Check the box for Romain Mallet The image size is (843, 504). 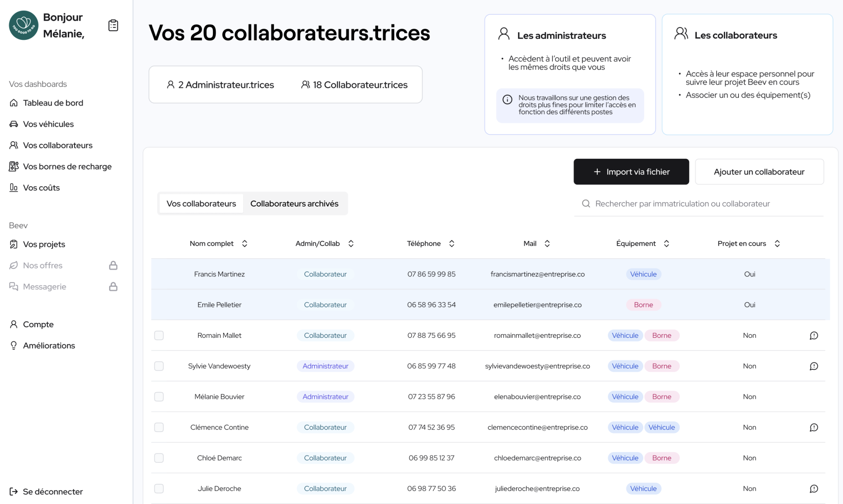click(159, 336)
